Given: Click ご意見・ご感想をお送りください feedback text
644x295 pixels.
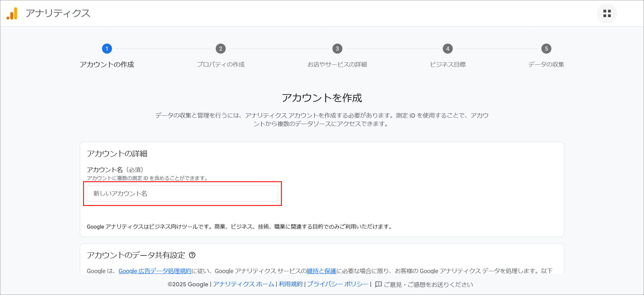Looking at the screenshot, I should click(x=428, y=285).
